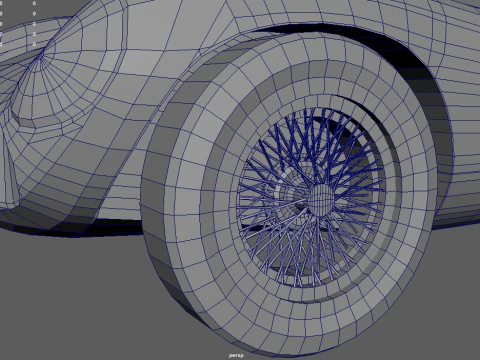This screenshot has height=360, width=480.
Task: Select the wire spokes of the wheel
Action: coord(310,198)
